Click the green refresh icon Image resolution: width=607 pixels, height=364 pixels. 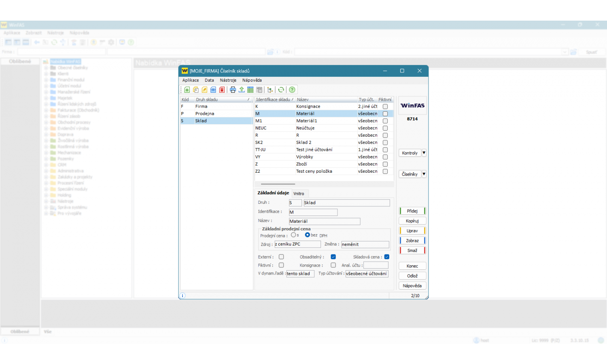(x=281, y=90)
